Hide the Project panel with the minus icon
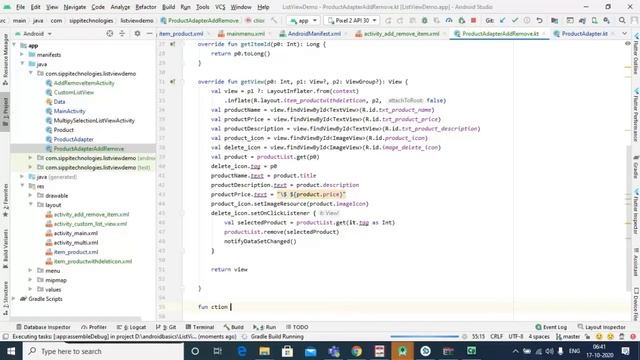The width and height of the screenshot is (640, 360). click(149, 33)
